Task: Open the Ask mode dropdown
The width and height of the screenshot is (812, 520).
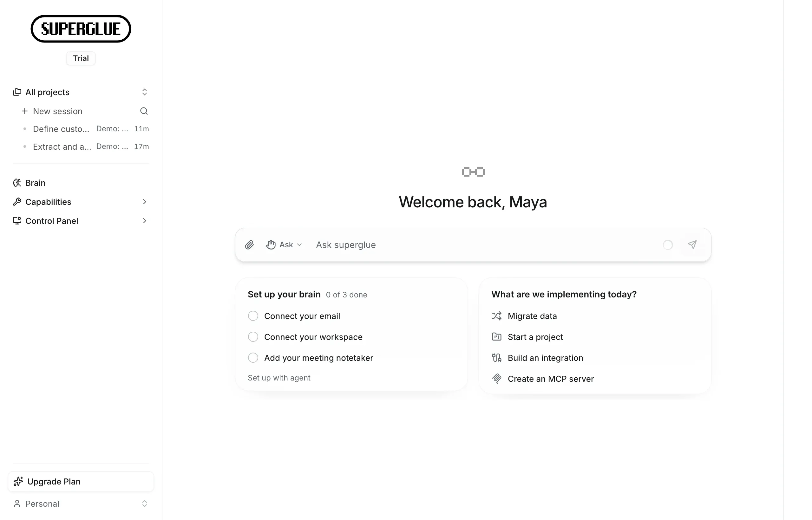Action: [x=284, y=245]
